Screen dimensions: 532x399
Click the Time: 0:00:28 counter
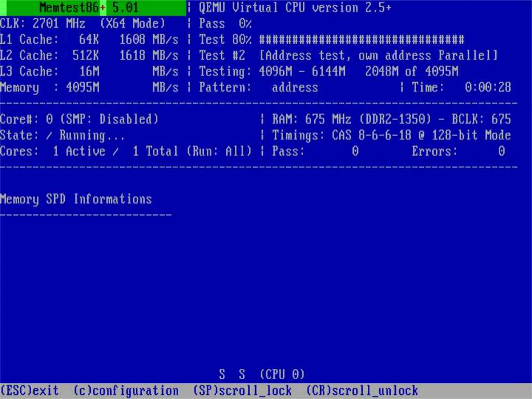(x=461, y=87)
